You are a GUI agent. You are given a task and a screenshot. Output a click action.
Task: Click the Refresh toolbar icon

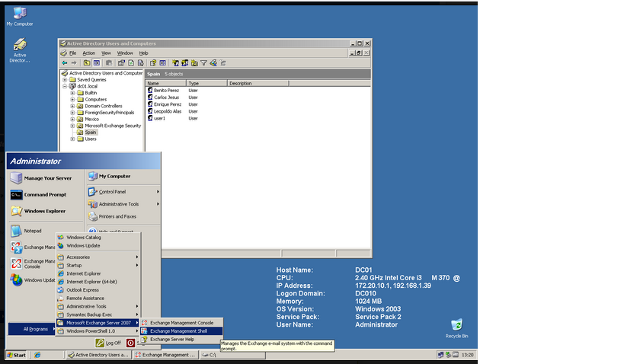tap(131, 63)
